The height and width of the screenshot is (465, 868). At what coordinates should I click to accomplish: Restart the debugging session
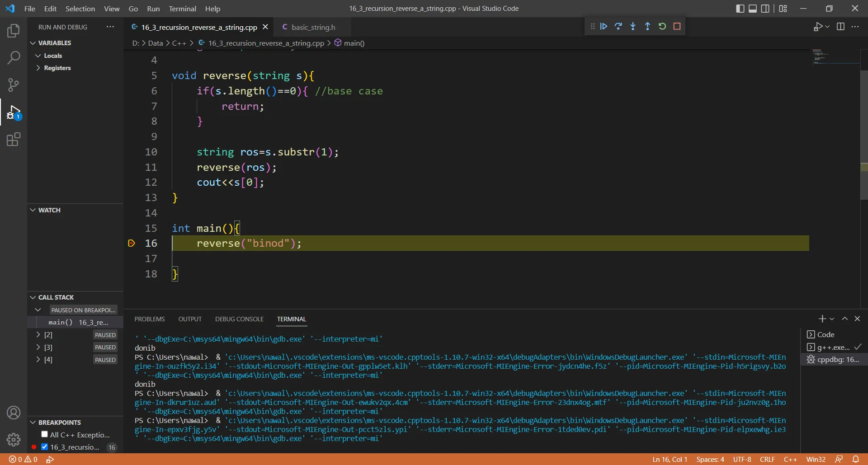coord(662,27)
